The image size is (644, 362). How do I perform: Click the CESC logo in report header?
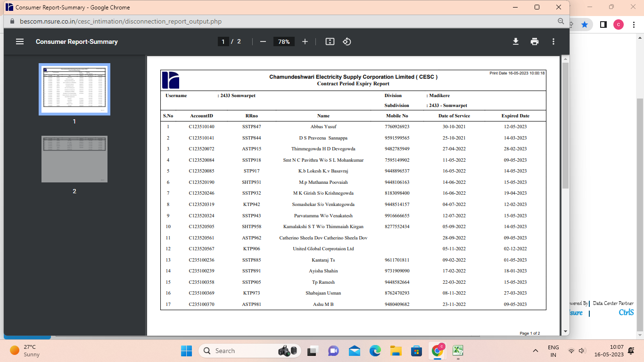coord(171,80)
